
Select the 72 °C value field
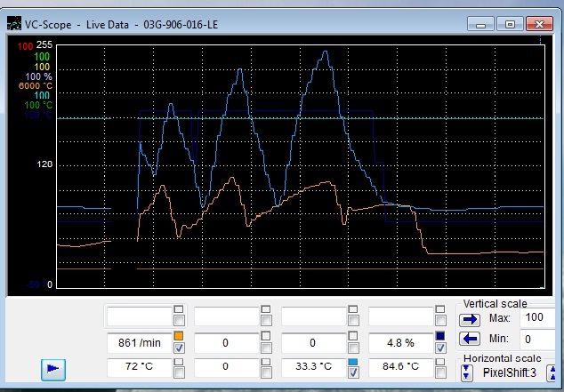[x=140, y=367]
